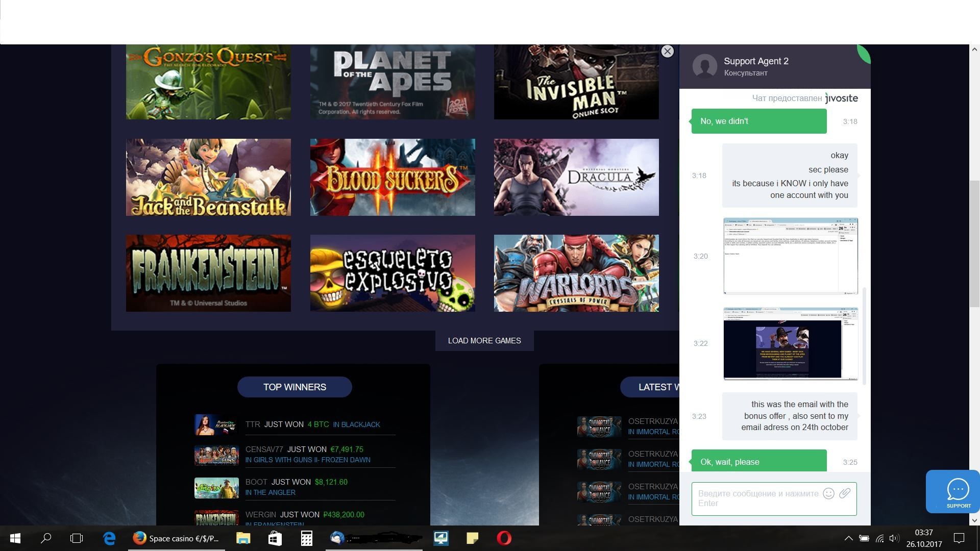Viewport: 980px width, 551px height.
Task: Open the Calculator from the taskbar
Action: coord(307,538)
